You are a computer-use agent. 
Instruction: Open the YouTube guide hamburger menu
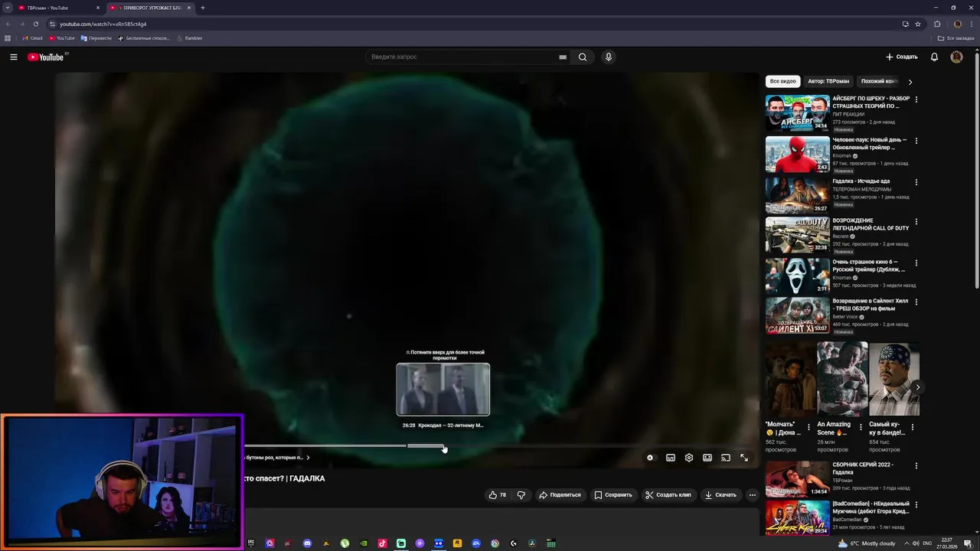coord(13,57)
